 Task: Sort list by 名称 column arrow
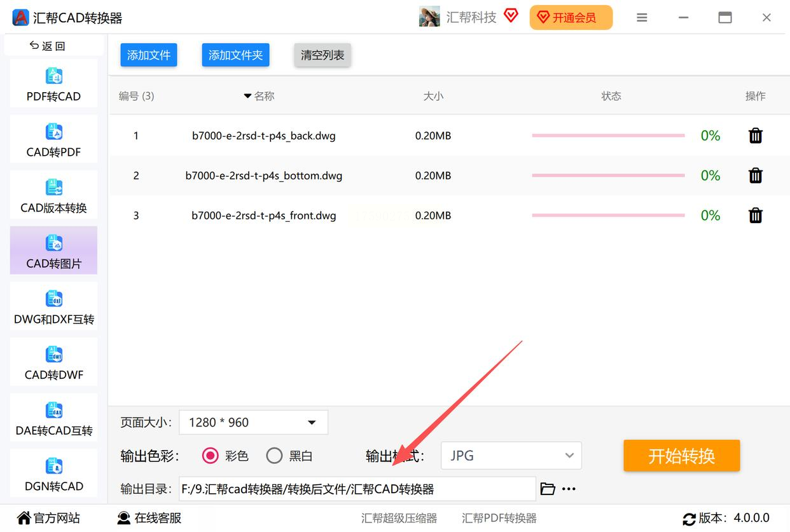point(247,96)
